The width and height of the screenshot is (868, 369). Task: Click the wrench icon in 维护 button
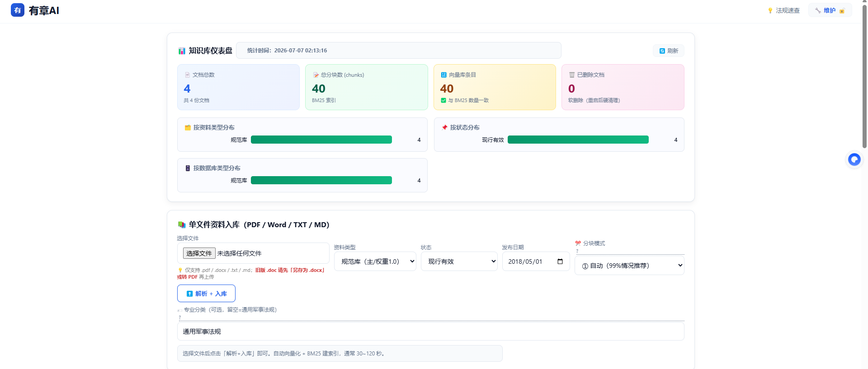818,10
